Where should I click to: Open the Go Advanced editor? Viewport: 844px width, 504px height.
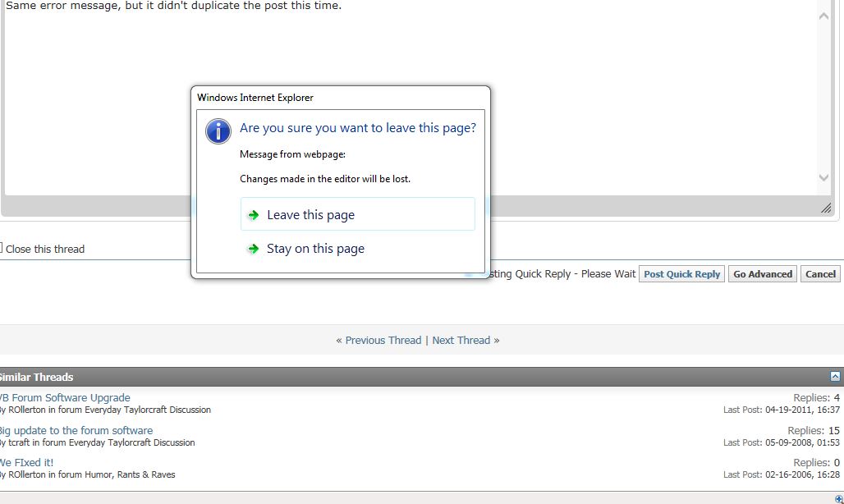tap(763, 274)
